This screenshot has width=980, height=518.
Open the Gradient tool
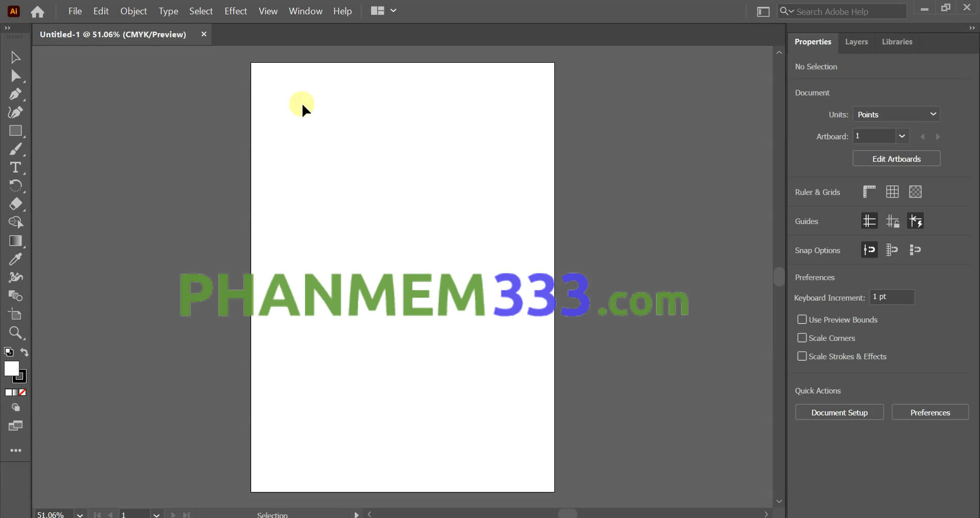(15, 241)
